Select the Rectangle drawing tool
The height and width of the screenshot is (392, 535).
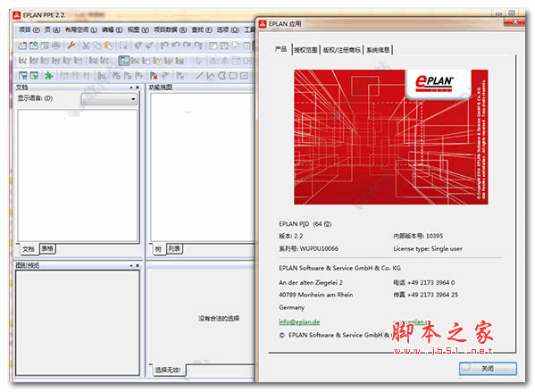[233, 75]
